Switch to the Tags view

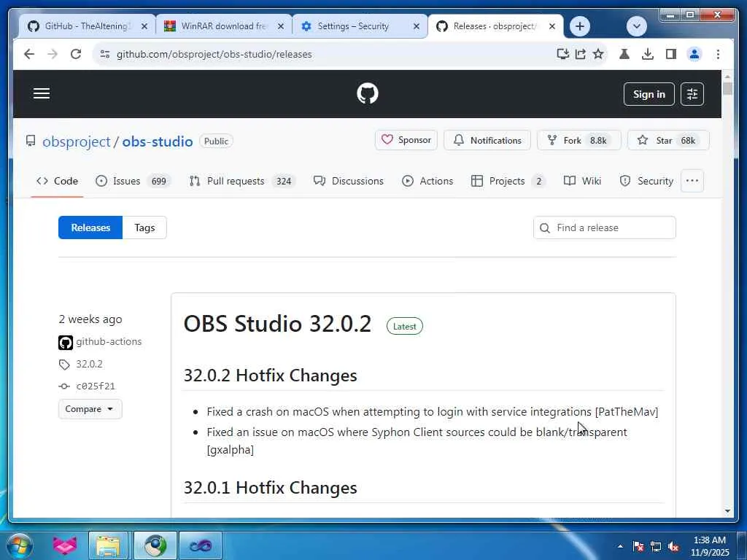point(144,227)
